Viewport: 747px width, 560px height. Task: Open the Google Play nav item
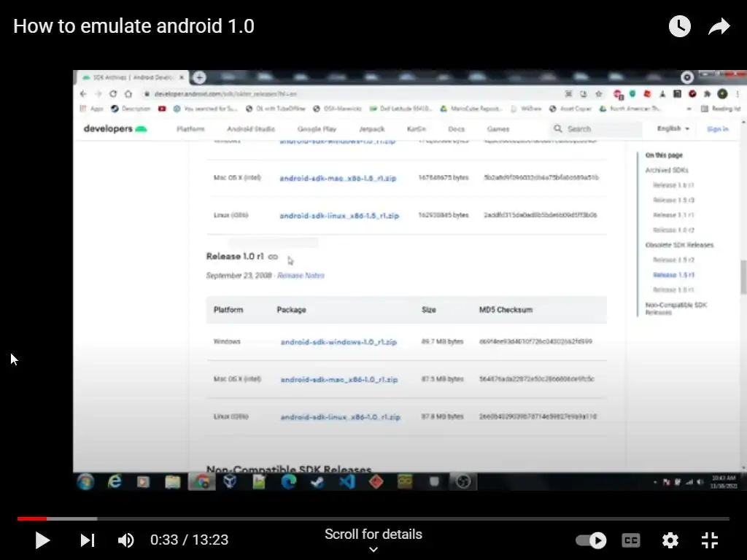[x=317, y=129]
